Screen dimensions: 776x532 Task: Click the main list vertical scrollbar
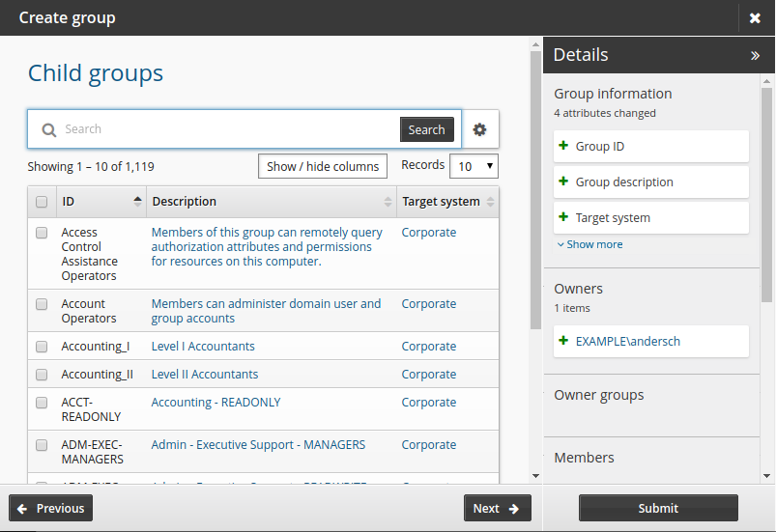535,193
